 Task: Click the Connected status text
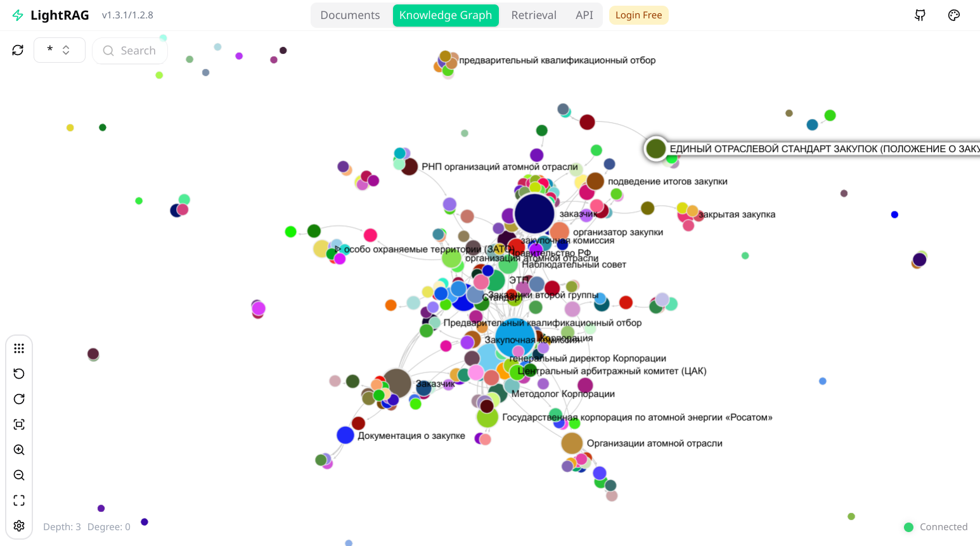(x=944, y=527)
